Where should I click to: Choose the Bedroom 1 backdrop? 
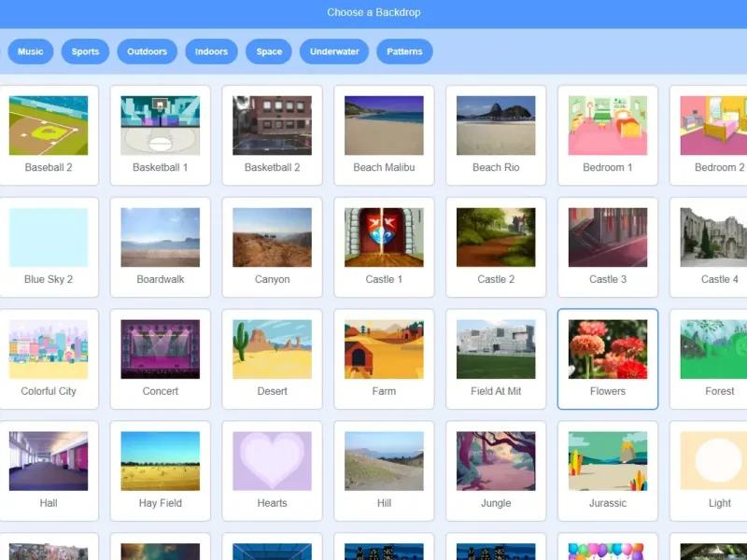[x=608, y=135]
